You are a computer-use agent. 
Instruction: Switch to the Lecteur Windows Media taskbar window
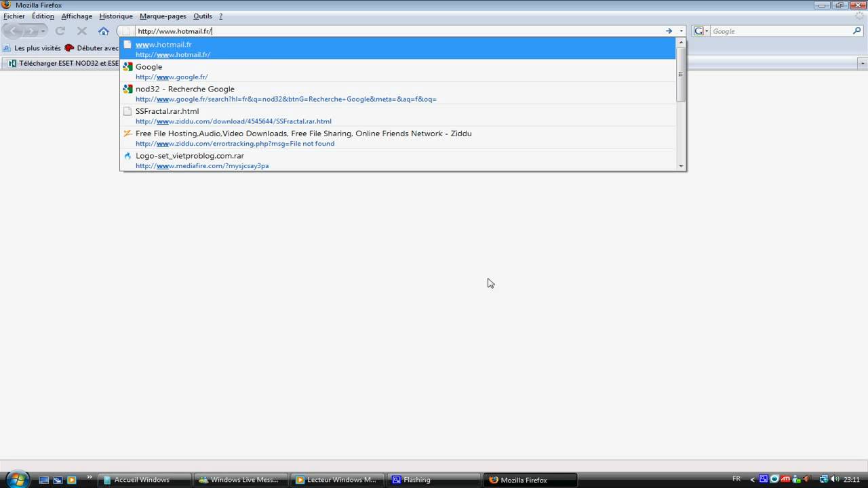(x=338, y=480)
